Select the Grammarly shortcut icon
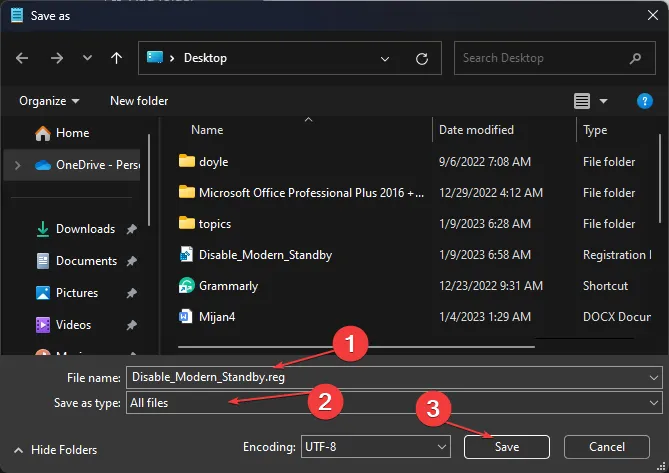This screenshot has height=473, width=669. [x=186, y=285]
